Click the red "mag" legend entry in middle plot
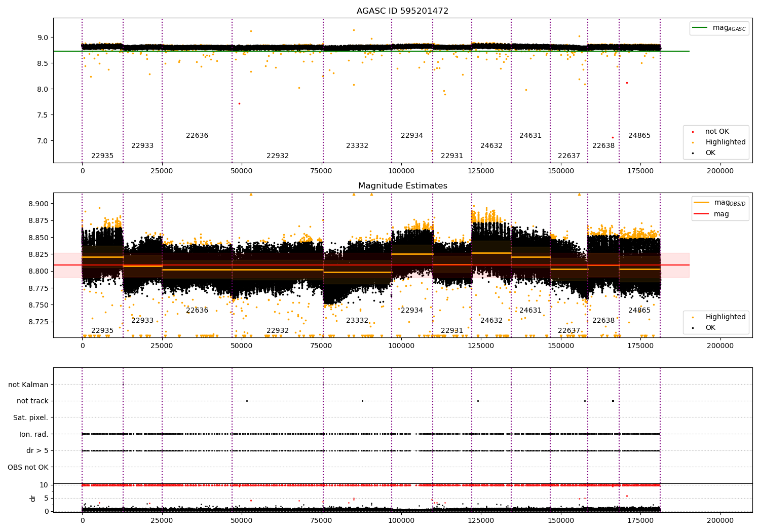Screen dimensions: 760x532 click(x=712, y=214)
